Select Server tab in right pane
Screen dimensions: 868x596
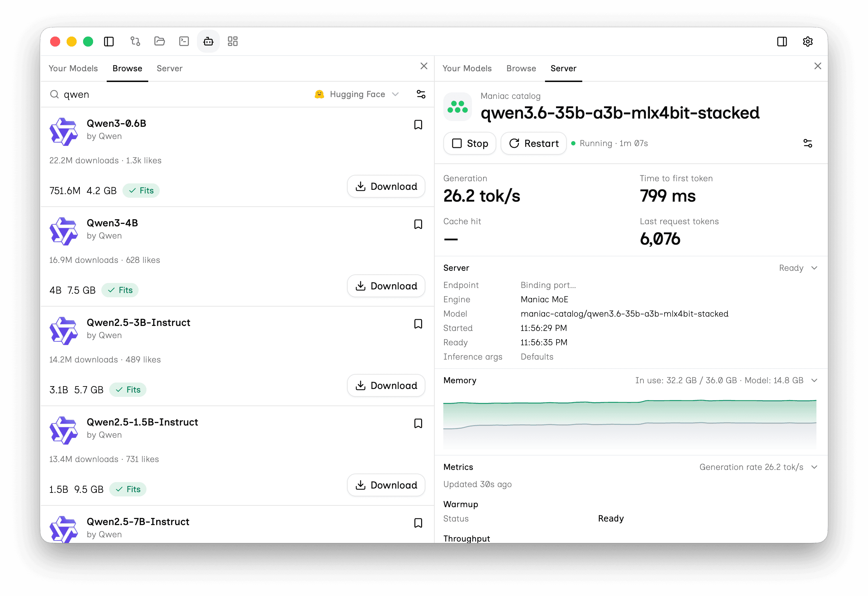tap(564, 68)
